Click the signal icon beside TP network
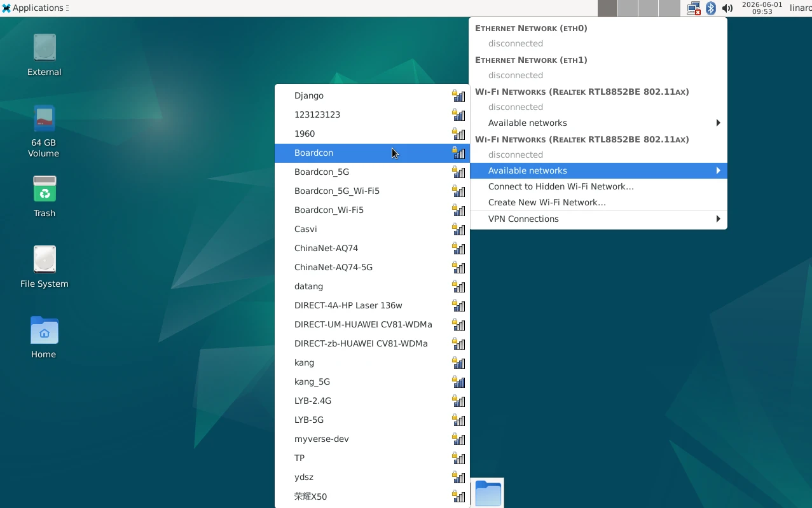Viewport: 812px width, 508px height. point(458,458)
